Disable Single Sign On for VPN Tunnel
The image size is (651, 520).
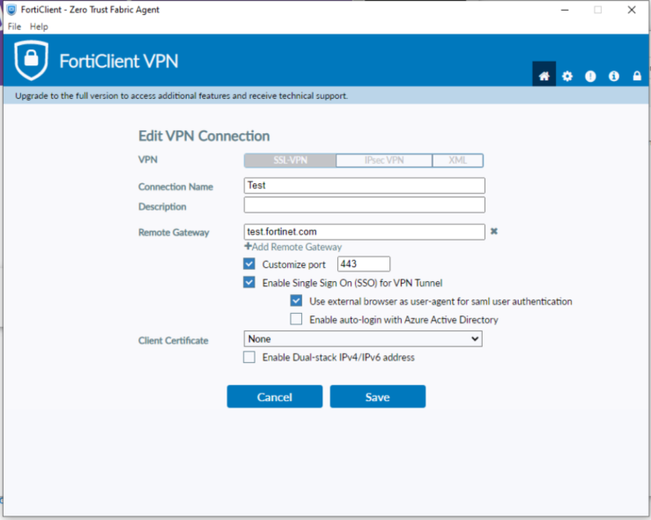[x=249, y=283]
